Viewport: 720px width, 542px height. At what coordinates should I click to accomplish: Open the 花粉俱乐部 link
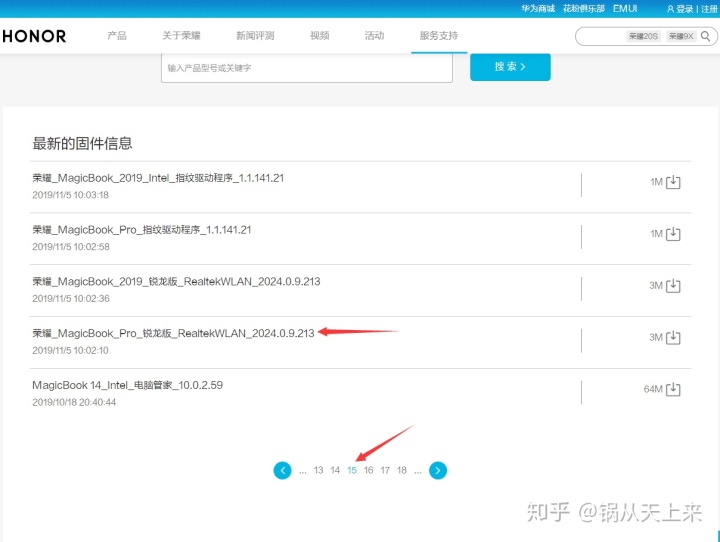584,9
